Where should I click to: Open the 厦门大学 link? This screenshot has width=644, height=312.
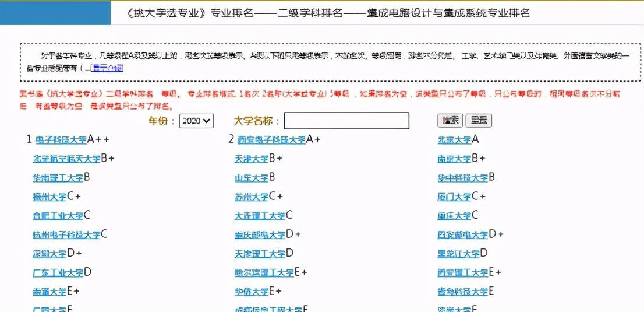point(454,197)
